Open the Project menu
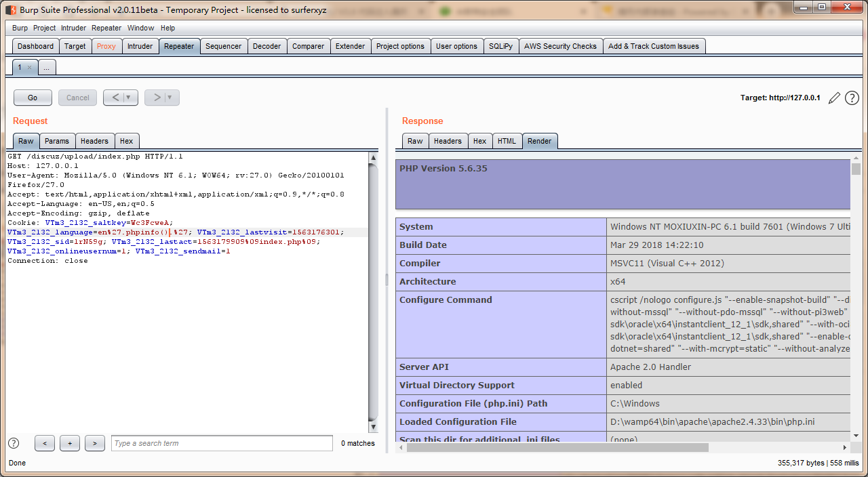The width and height of the screenshot is (868, 477). click(x=45, y=28)
